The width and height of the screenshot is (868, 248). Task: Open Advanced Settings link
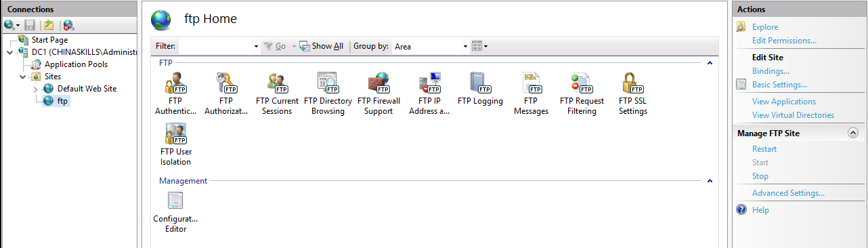pos(788,193)
